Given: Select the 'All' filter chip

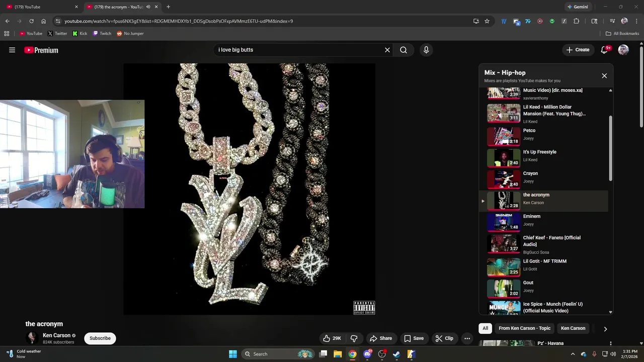Looking at the screenshot, I should (485, 328).
